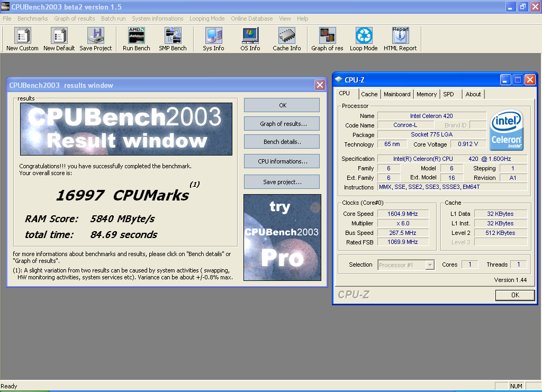
Task: Click the Rated FSB value 1069.9 MHz
Action: 403,242
